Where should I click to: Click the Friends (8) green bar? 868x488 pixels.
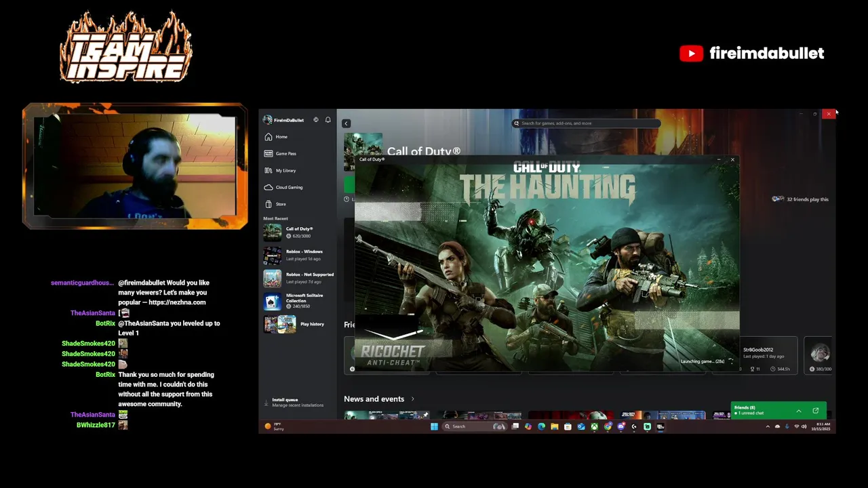[x=778, y=411]
